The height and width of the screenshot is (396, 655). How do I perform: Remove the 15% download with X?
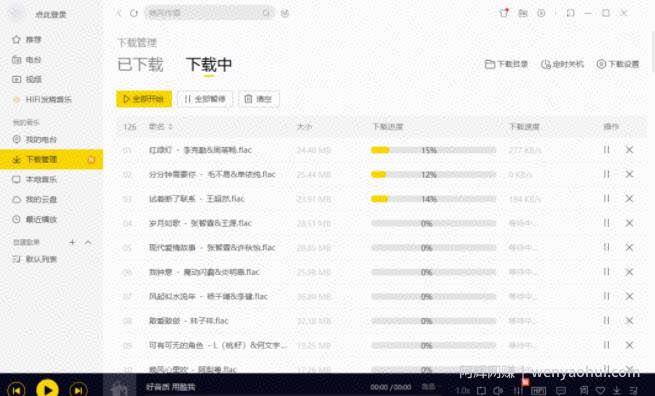coord(630,150)
